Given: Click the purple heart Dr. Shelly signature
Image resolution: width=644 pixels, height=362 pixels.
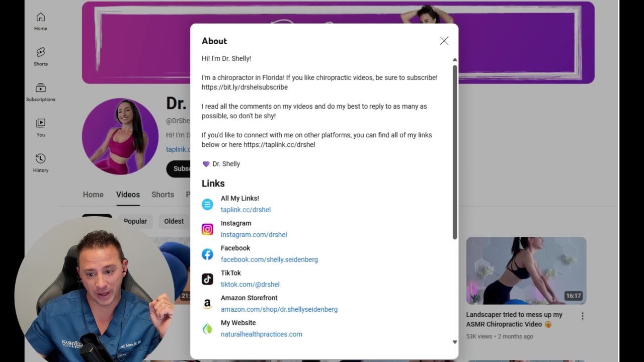Looking at the screenshot, I should click(221, 164).
